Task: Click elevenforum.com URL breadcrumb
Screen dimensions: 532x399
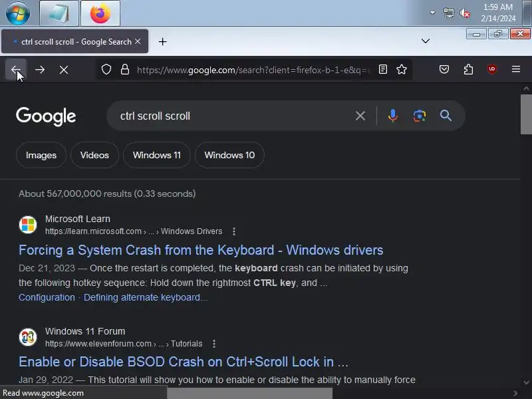Action: click(x=124, y=344)
